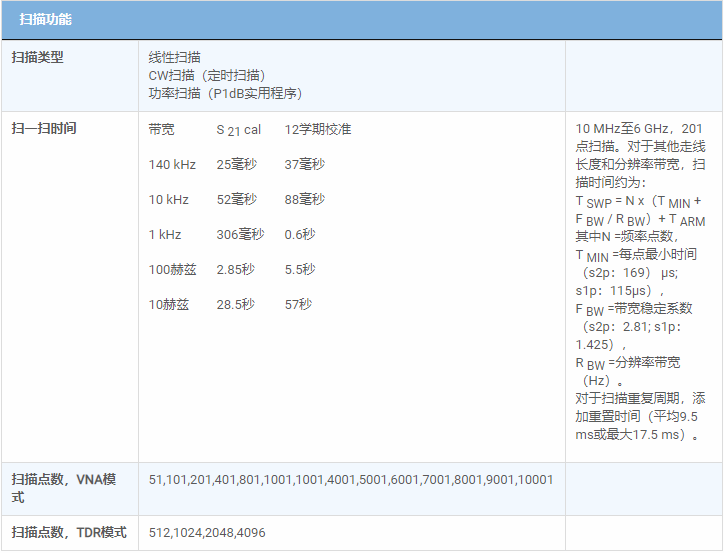
Task: Select the 140 kHz bandwidth value
Action: (x=171, y=165)
